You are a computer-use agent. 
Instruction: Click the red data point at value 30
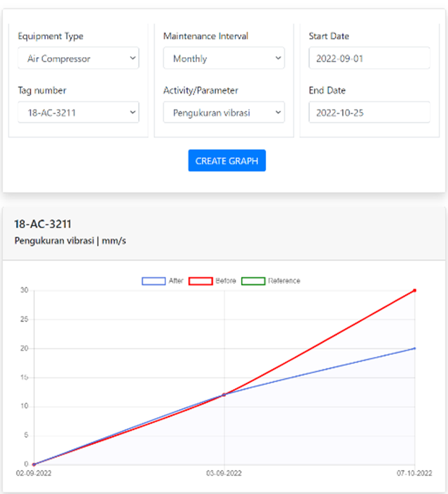point(414,290)
